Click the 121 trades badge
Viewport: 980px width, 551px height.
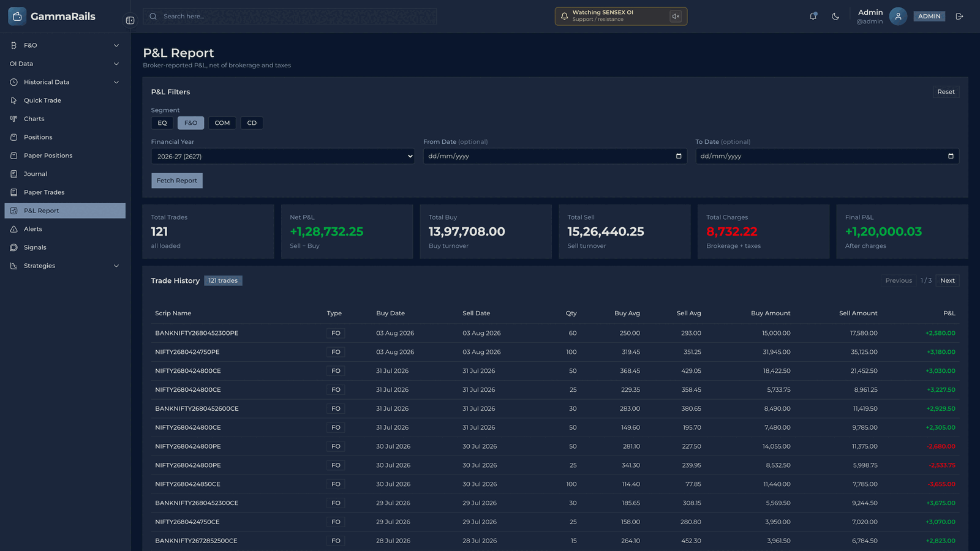click(223, 280)
